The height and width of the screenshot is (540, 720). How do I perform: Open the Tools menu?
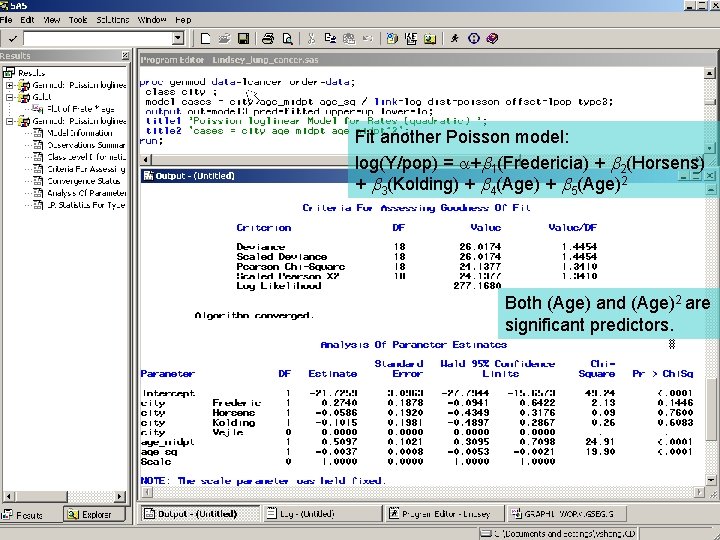pyautogui.click(x=78, y=20)
